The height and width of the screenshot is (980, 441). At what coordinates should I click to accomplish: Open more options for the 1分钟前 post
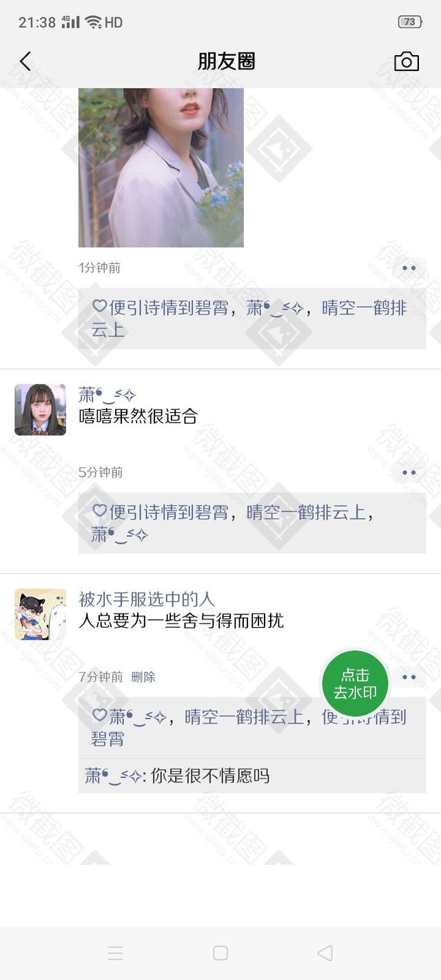(x=409, y=268)
